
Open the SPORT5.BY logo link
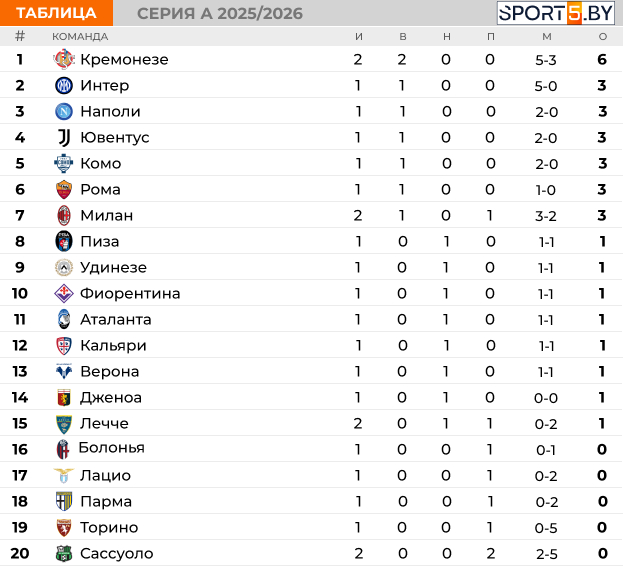(x=555, y=13)
